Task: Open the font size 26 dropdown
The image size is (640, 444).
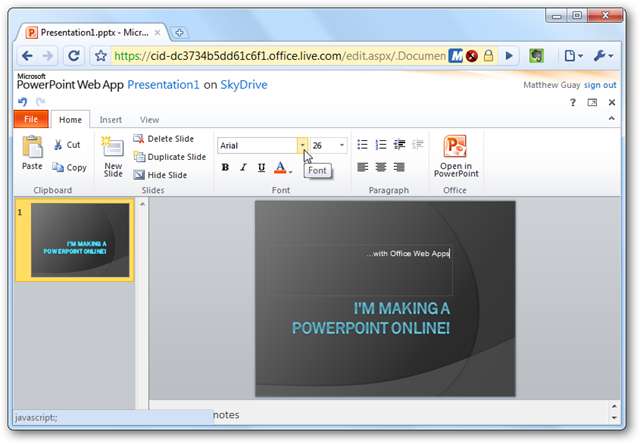Action: click(x=342, y=145)
